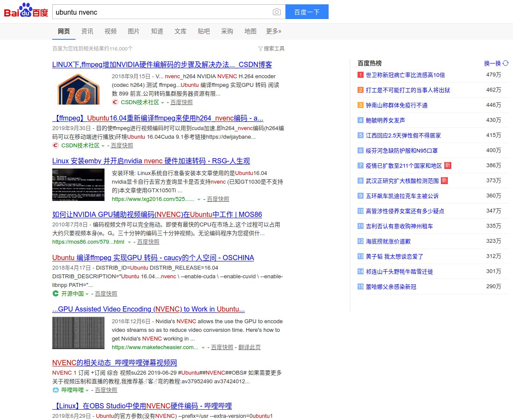This screenshot has width=513, height=420.
Task: Open 百度快照 for the 哔哩哔哩 result
Action: [x=106, y=390]
